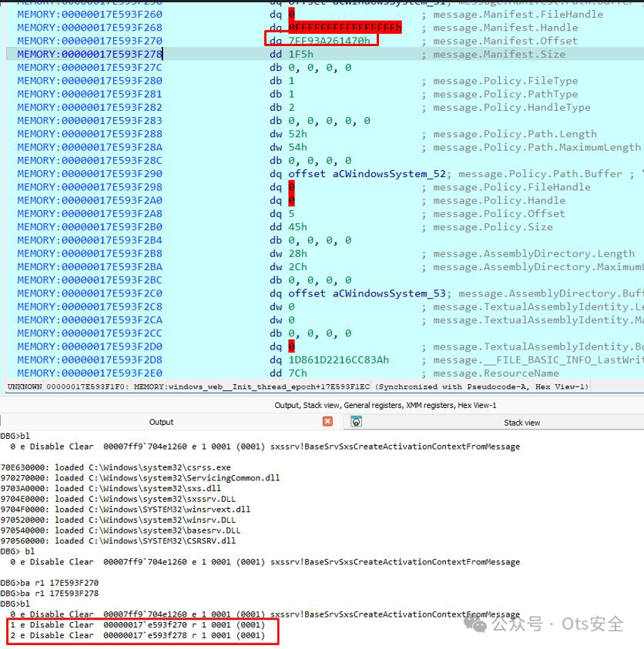Click output line loaded winsrv.DLL
The height and width of the screenshot is (649, 644).
point(119,520)
